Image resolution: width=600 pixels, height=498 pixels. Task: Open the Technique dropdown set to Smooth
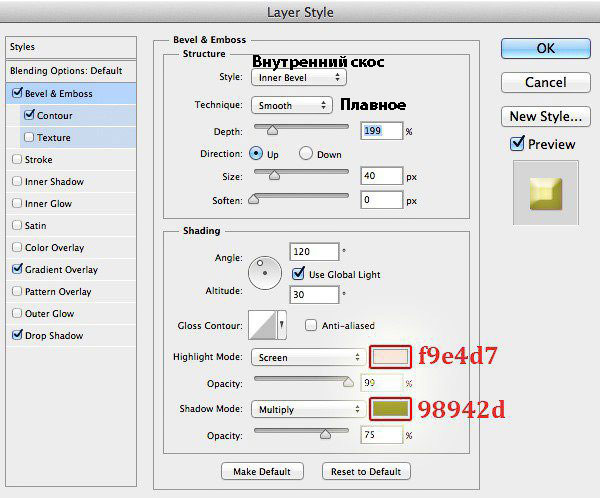[292, 105]
